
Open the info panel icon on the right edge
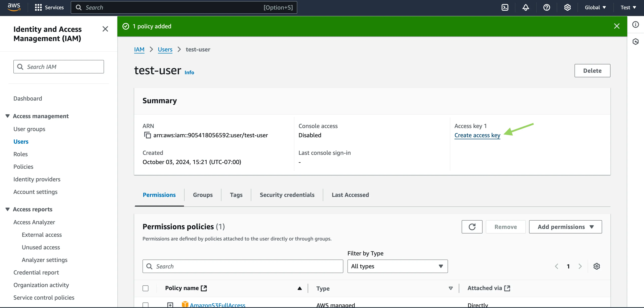coord(636,24)
